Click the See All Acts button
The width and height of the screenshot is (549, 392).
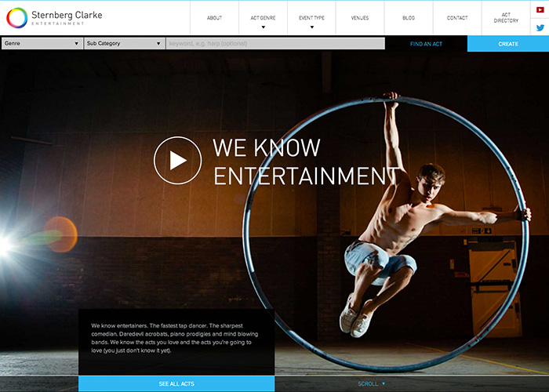[x=176, y=383]
